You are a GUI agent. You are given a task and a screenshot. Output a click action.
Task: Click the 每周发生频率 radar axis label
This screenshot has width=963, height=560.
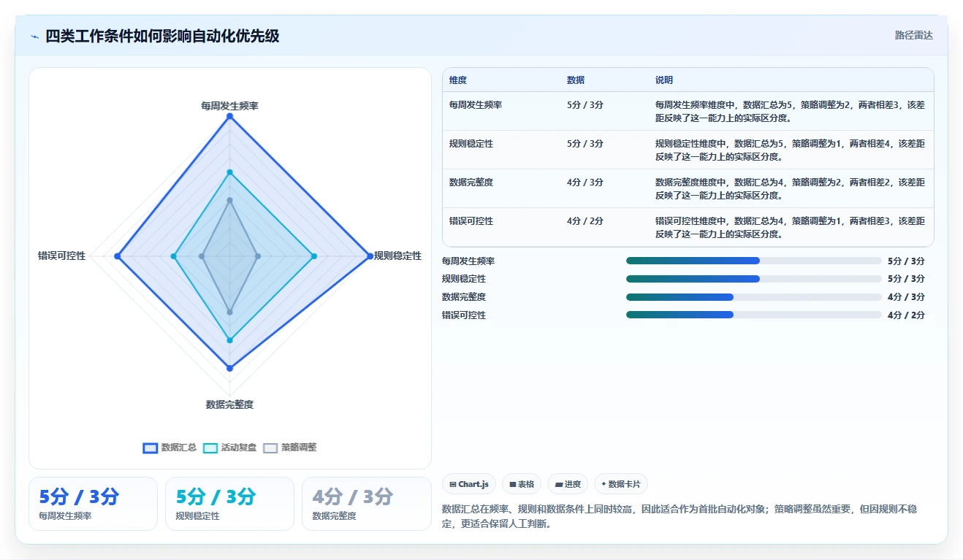pos(229,106)
